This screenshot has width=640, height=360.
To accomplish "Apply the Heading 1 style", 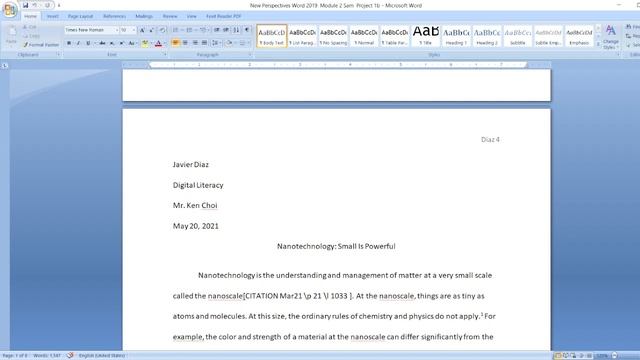I will [x=456, y=36].
